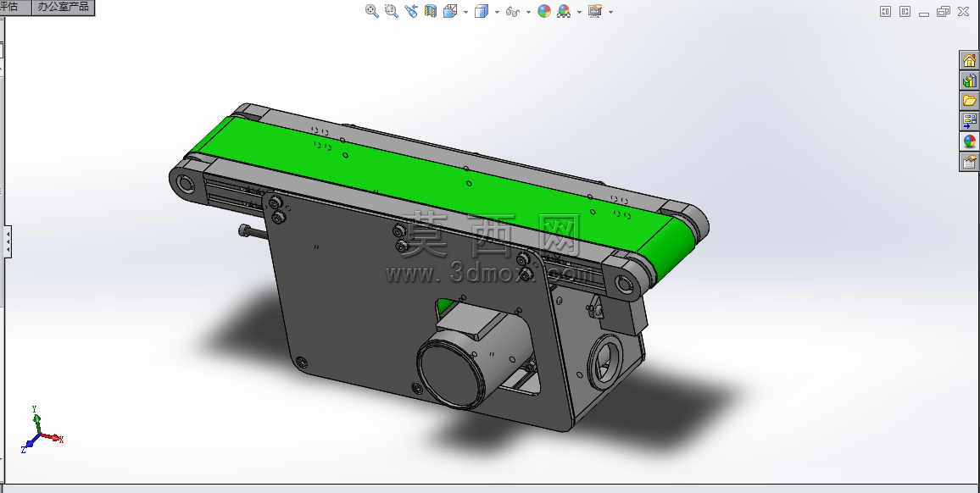Click the View Orientation cube icon
The image size is (980, 493).
450,11
